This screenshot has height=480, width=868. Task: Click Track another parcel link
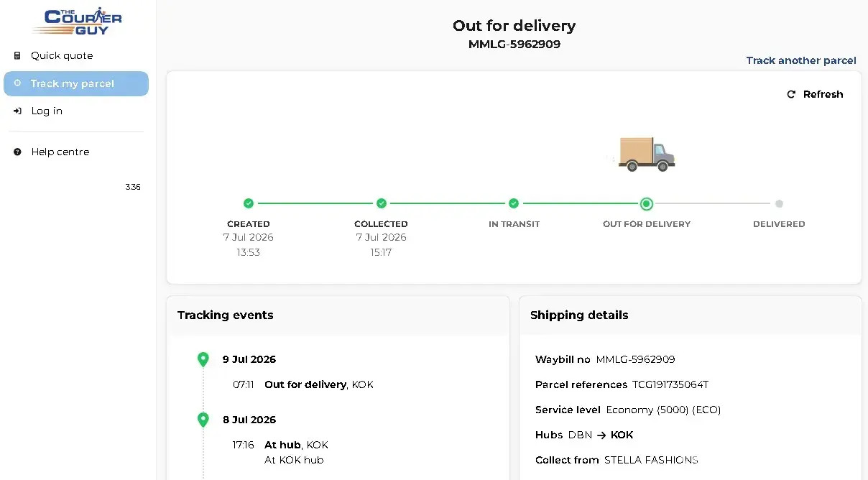(801, 60)
